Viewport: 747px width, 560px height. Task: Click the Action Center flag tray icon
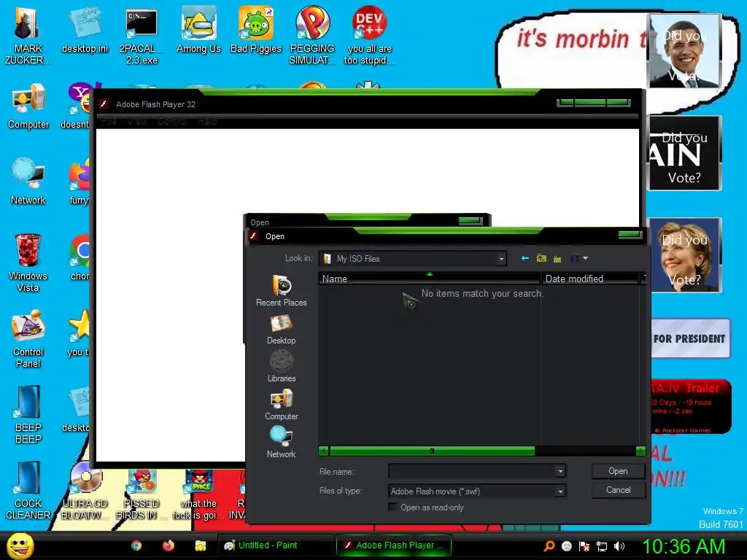click(x=584, y=546)
